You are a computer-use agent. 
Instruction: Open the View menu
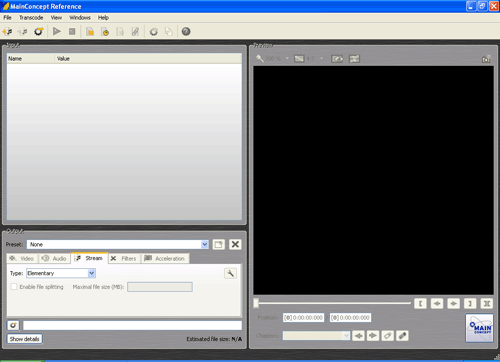coord(56,18)
